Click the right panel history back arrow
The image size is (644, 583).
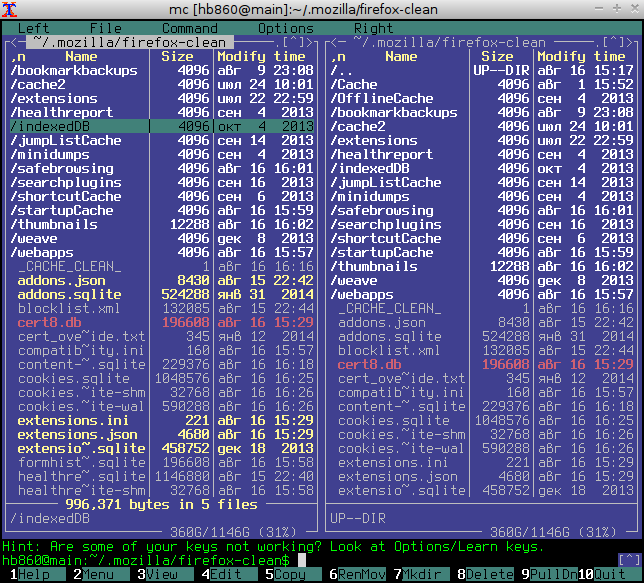click(334, 42)
